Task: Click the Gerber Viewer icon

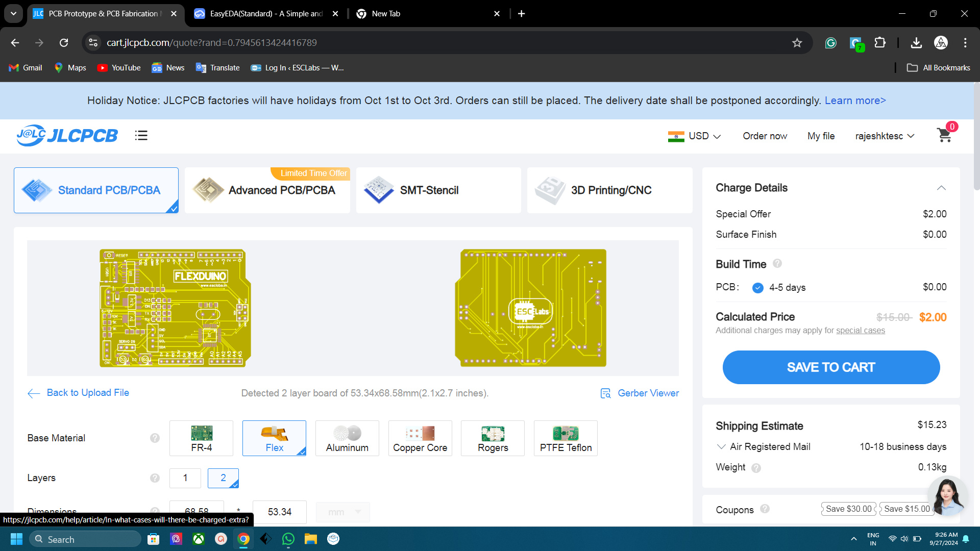Action: [x=605, y=393]
